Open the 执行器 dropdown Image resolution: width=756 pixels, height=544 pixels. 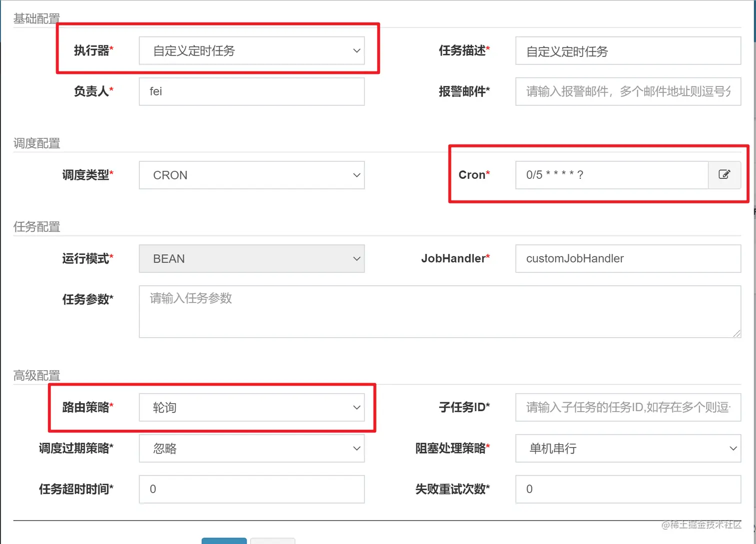tap(251, 50)
